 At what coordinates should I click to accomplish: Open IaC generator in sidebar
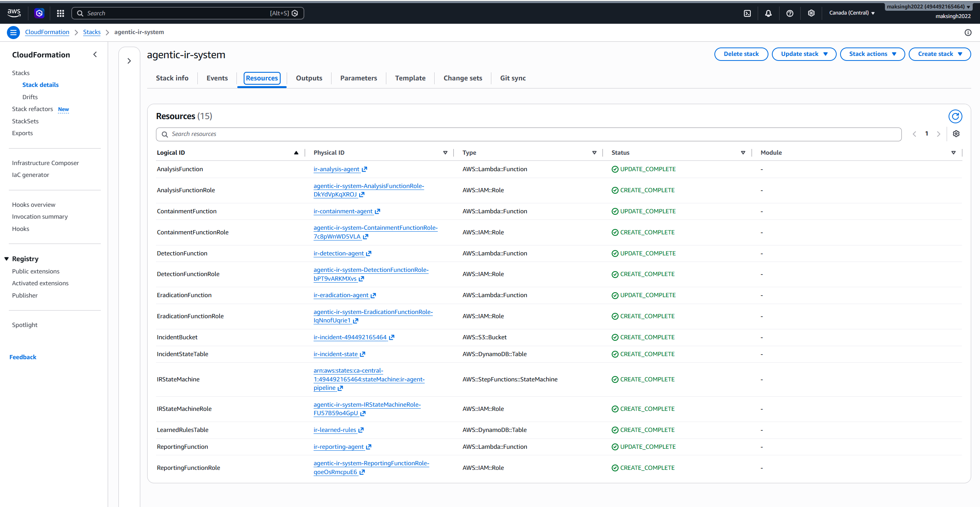click(30, 175)
